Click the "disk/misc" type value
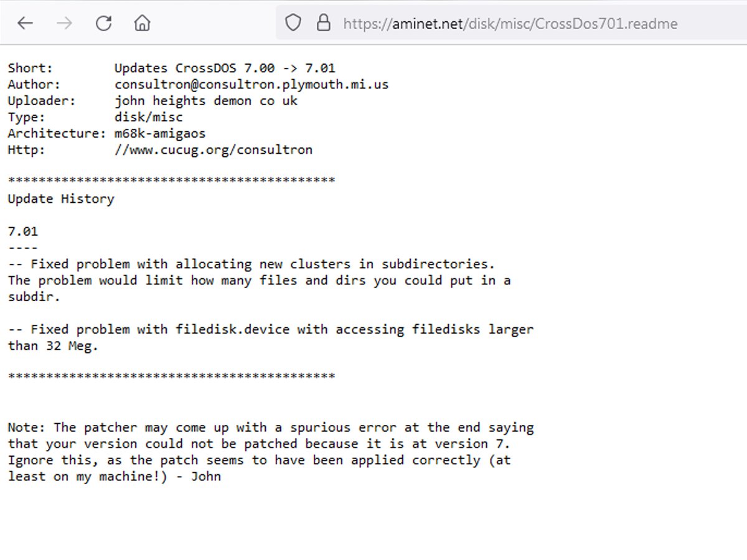The width and height of the screenshot is (747, 560). 149,117
